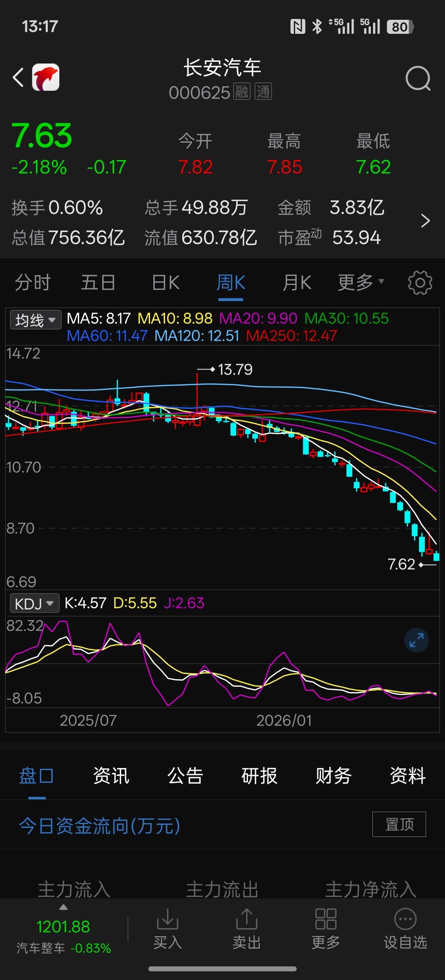
Task: Open the 研报 research tab
Action: tap(259, 776)
